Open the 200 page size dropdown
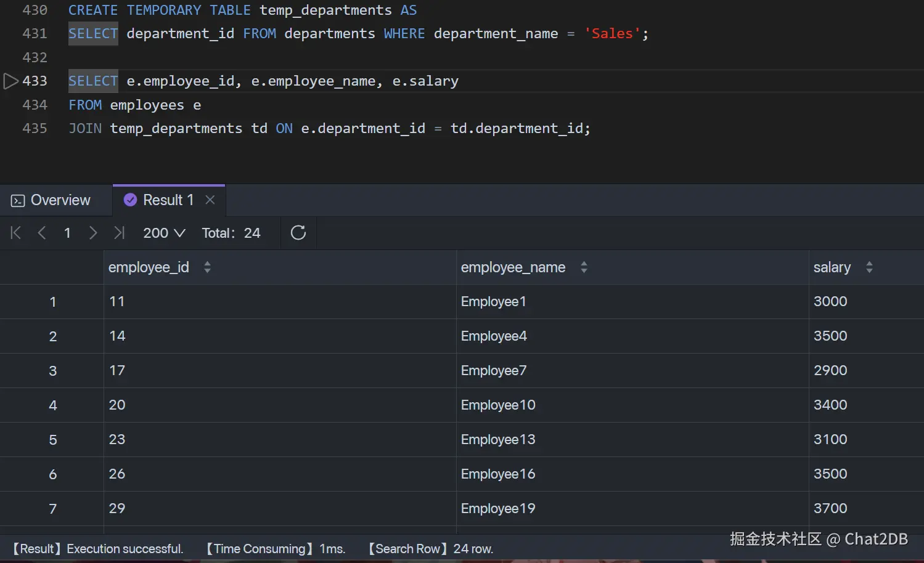Image resolution: width=924 pixels, height=563 pixels. click(164, 233)
